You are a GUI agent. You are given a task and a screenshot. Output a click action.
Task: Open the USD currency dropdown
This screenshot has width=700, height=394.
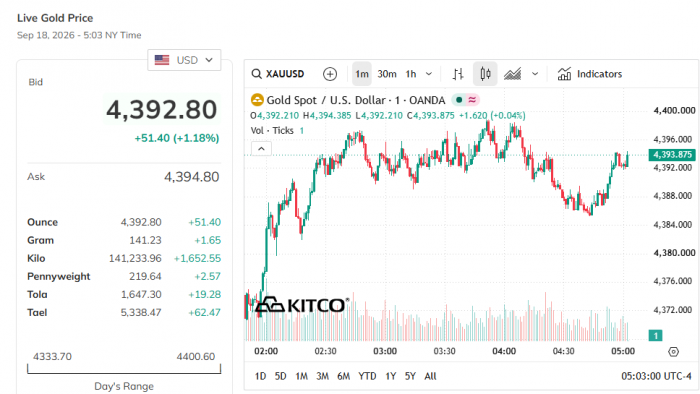pyautogui.click(x=184, y=60)
